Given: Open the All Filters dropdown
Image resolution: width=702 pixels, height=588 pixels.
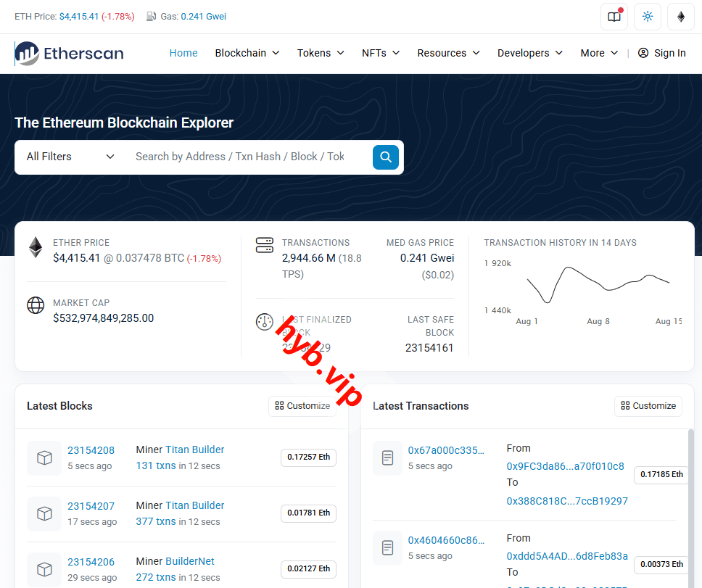Looking at the screenshot, I should coord(69,157).
